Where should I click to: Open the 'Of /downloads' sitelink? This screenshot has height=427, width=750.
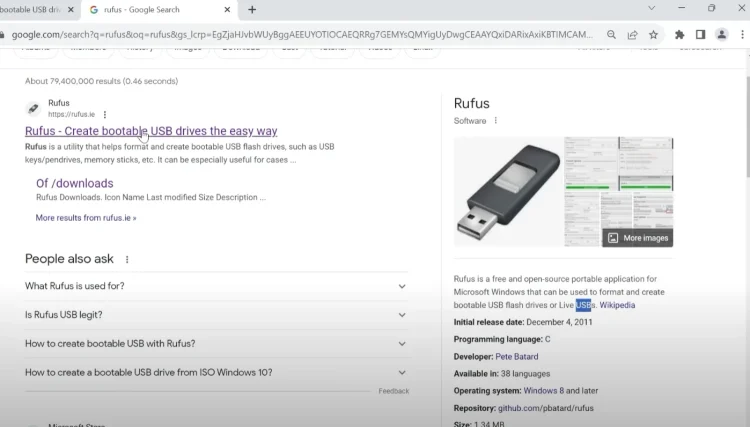[x=75, y=183]
